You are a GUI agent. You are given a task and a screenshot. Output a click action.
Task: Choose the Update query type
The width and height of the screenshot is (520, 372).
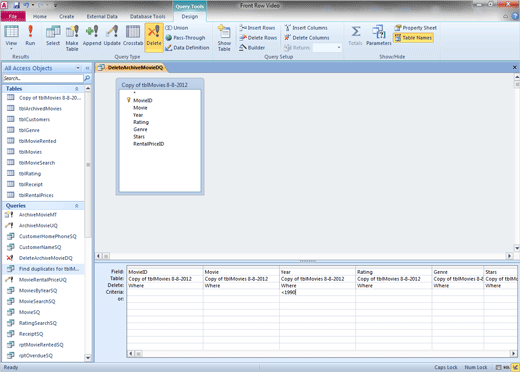(x=112, y=35)
